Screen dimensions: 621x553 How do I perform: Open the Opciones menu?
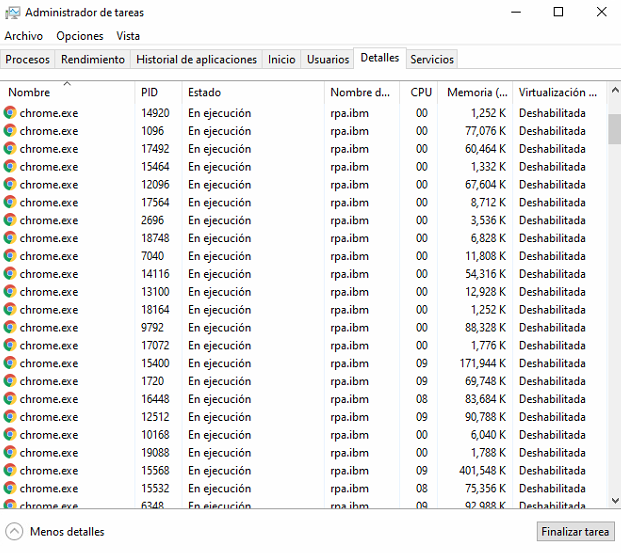(x=80, y=36)
